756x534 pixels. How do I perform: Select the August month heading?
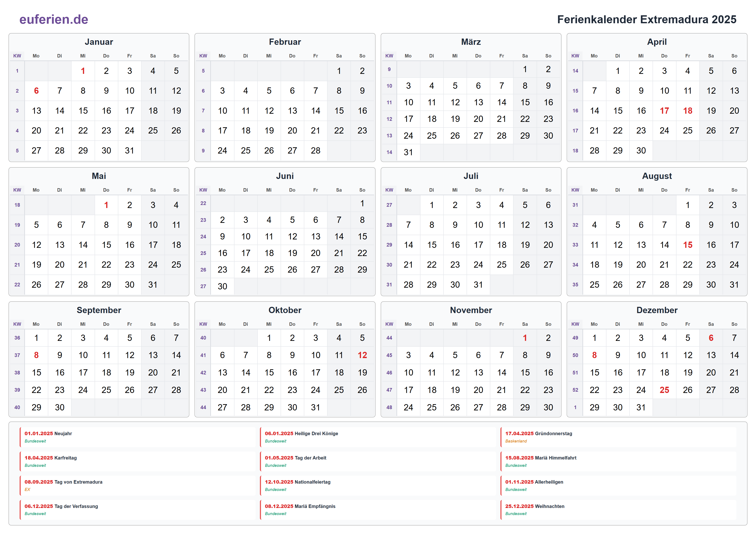click(657, 176)
